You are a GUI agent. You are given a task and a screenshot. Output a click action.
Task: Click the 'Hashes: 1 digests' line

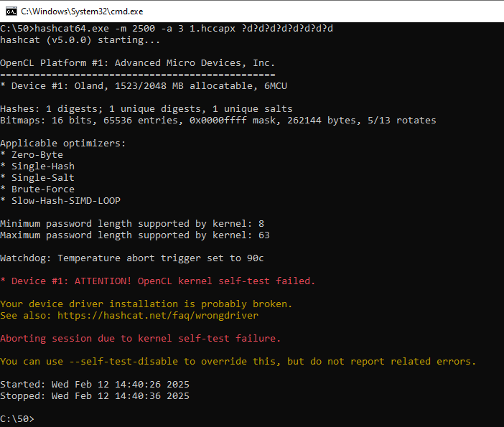click(146, 109)
